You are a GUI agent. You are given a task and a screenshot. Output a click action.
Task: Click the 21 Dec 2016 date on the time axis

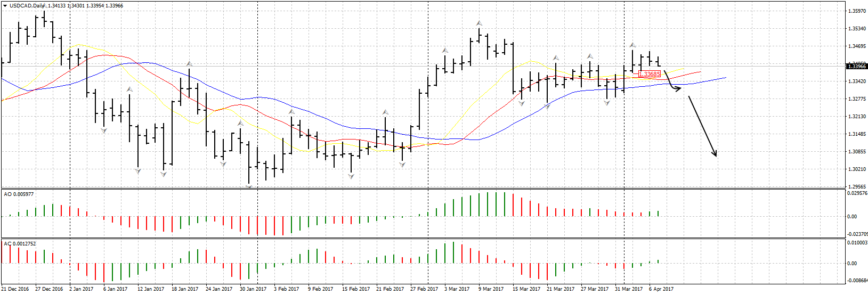tap(15, 289)
